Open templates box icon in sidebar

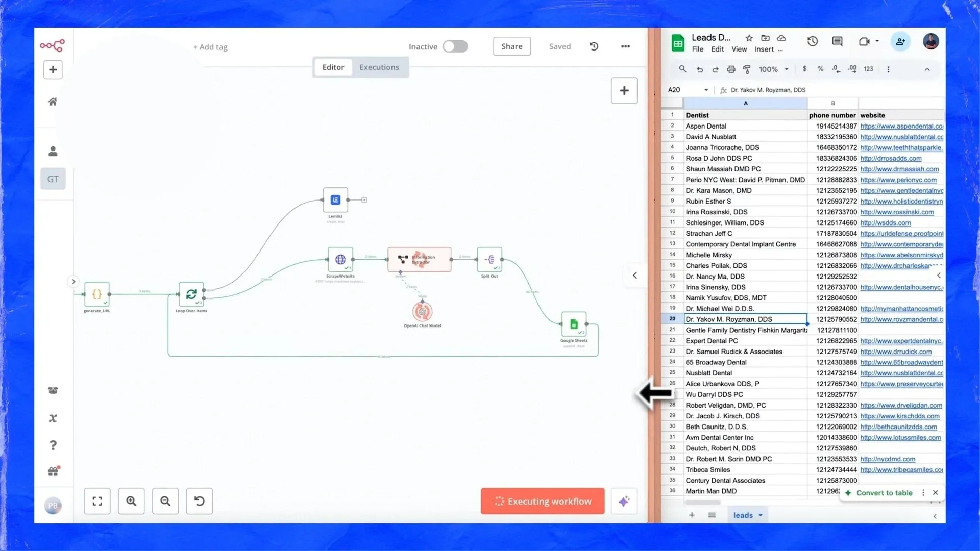point(53,390)
